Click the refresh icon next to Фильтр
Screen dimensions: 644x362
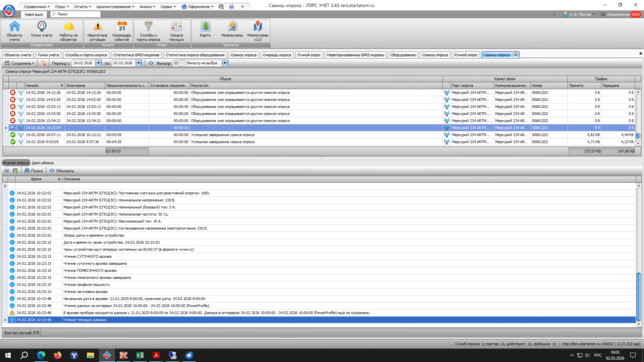[x=151, y=63]
